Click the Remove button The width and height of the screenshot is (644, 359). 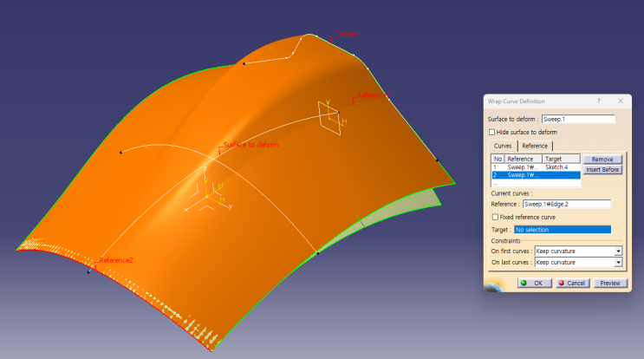(x=602, y=160)
